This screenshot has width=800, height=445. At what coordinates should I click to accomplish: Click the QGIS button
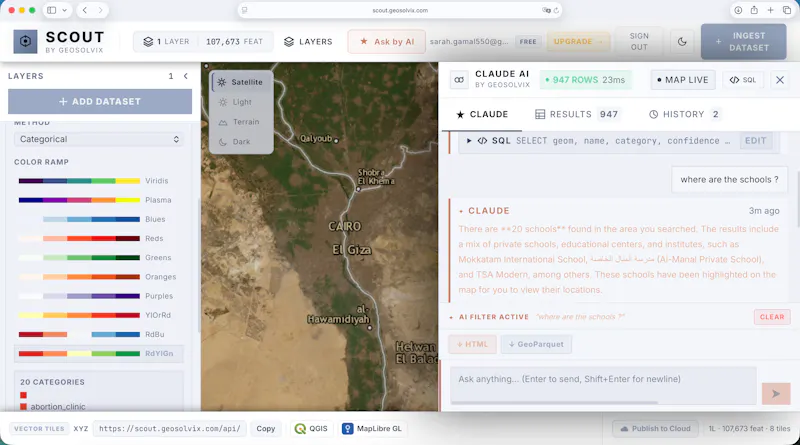[311, 429]
